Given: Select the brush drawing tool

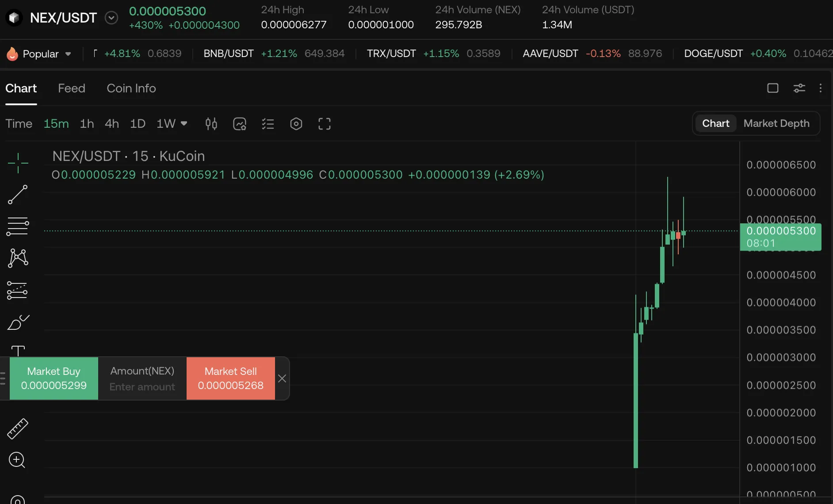Looking at the screenshot, I should click(18, 323).
